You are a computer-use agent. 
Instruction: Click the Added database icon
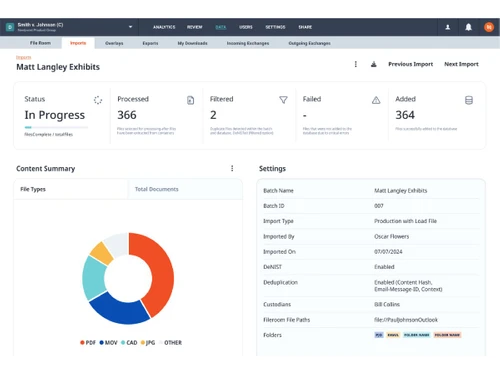tap(469, 100)
